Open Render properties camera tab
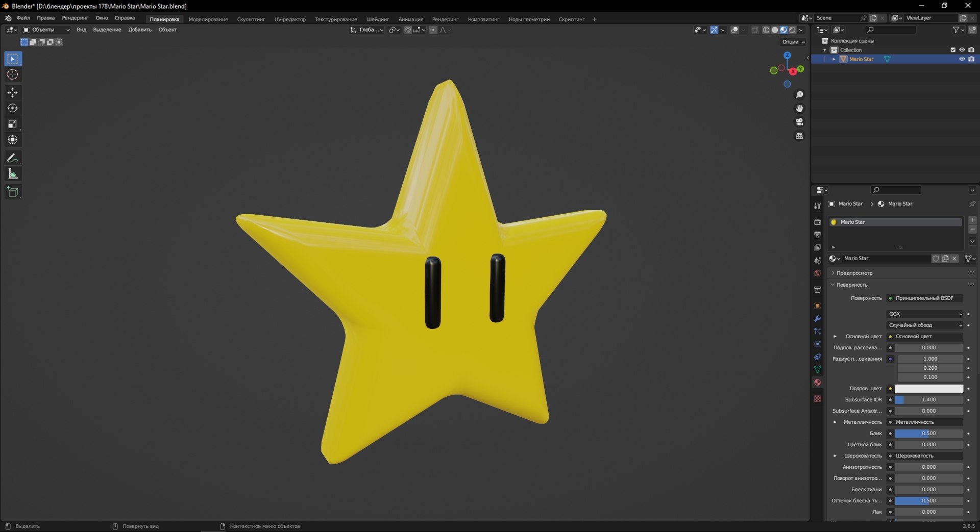 coord(817,222)
